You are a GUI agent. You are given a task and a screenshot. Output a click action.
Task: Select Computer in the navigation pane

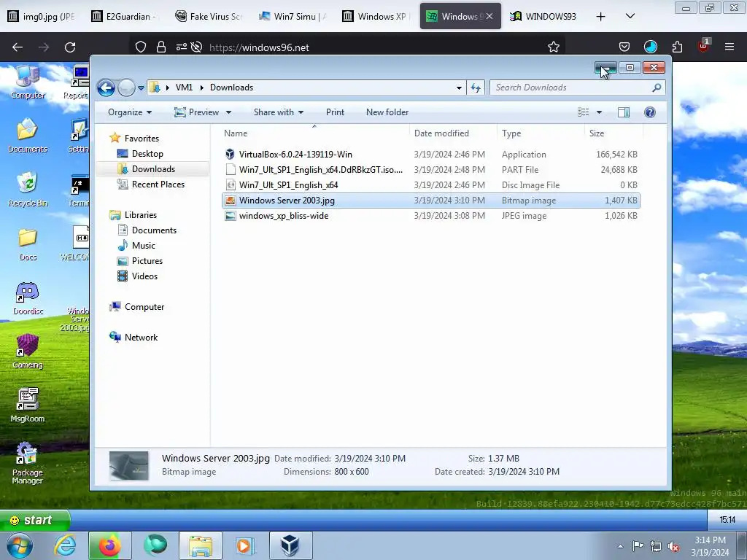click(x=144, y=307)
